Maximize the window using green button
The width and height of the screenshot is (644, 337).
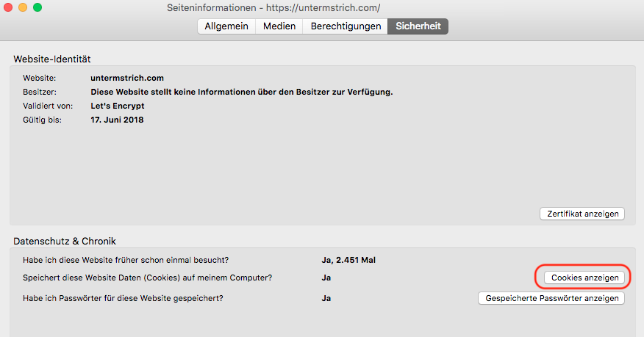(x=37, y=7)
